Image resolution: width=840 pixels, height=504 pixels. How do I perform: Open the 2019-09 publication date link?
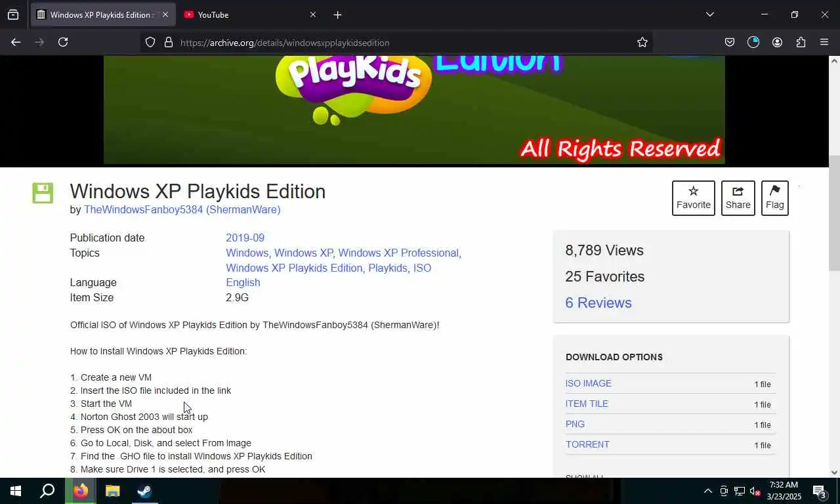click(x=245, y=238)
